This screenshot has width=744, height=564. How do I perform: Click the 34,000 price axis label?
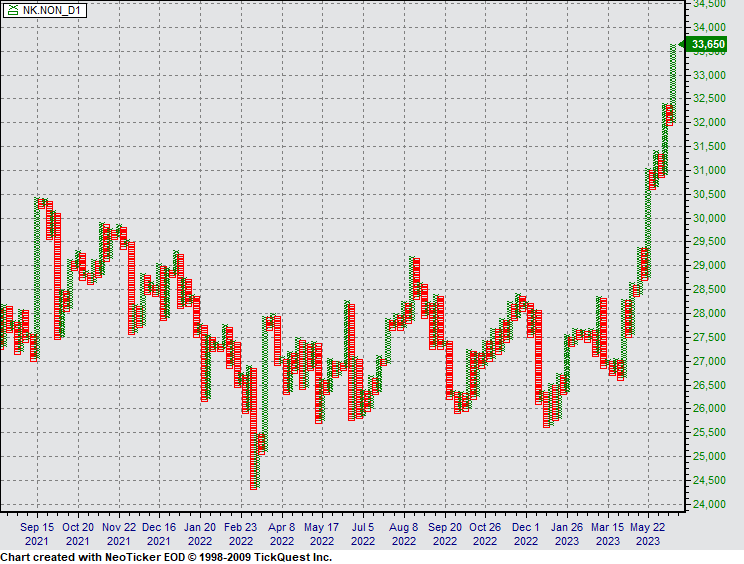(x=709, y=27)
